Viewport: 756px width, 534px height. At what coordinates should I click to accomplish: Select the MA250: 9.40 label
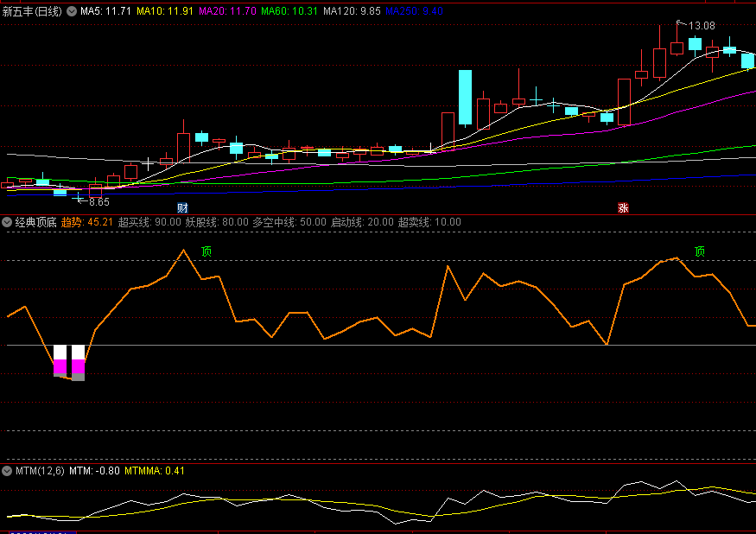[414, 11]
